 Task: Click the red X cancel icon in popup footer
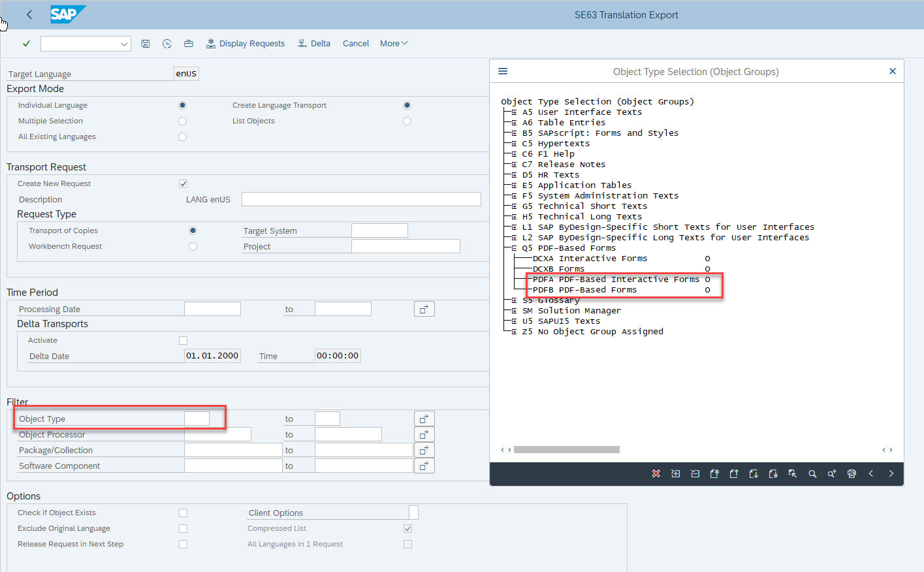coord(656,473)
